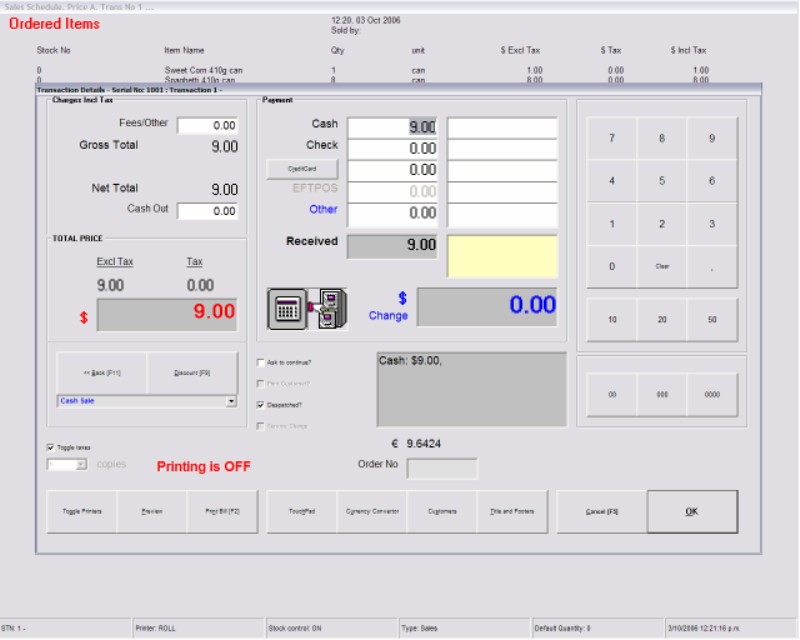
Task: Open the Cash Sale dropdown
Action: 231,401
